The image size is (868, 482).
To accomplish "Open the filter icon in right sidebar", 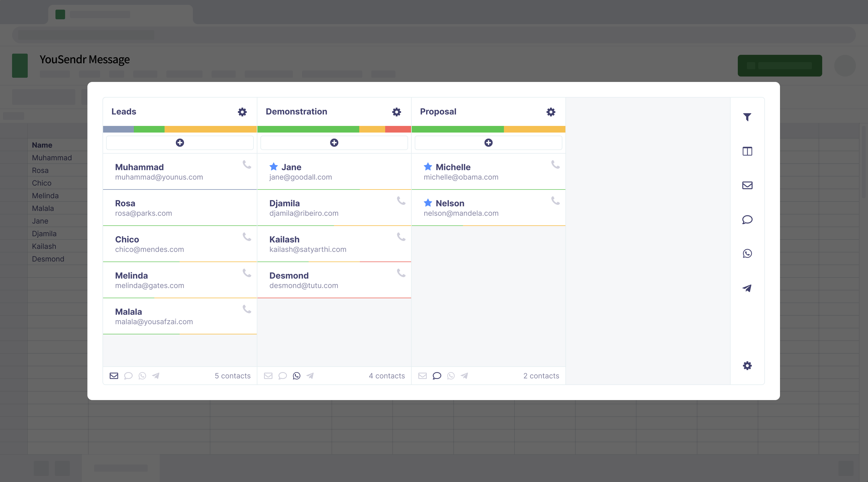I will [747, 117].
